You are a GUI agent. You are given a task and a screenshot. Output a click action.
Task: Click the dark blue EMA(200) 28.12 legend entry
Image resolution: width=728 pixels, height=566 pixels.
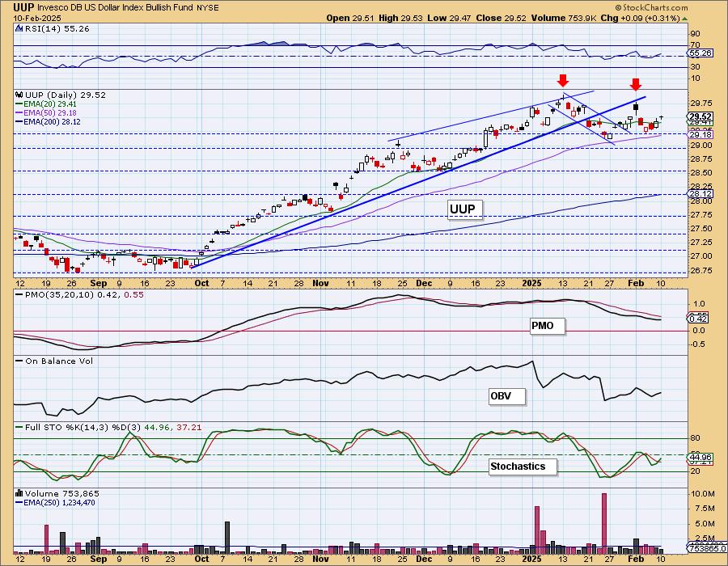48,121
